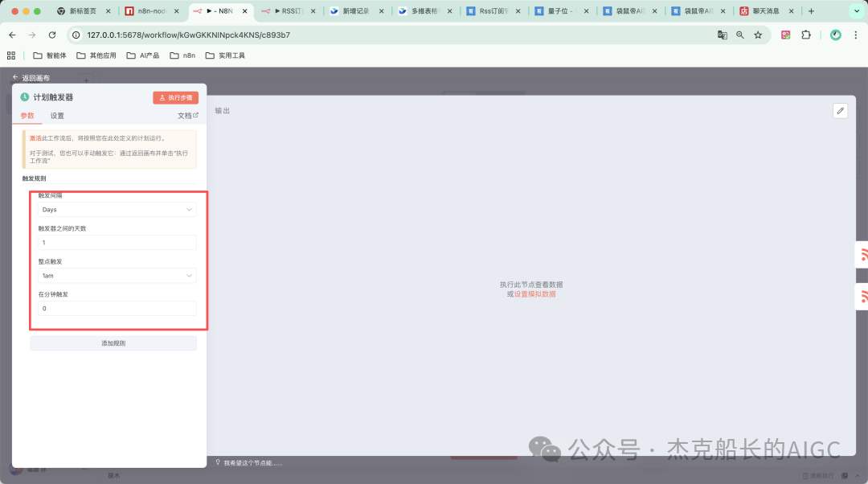
Task: Open the browser profile avatar
Action: point(836,35)
